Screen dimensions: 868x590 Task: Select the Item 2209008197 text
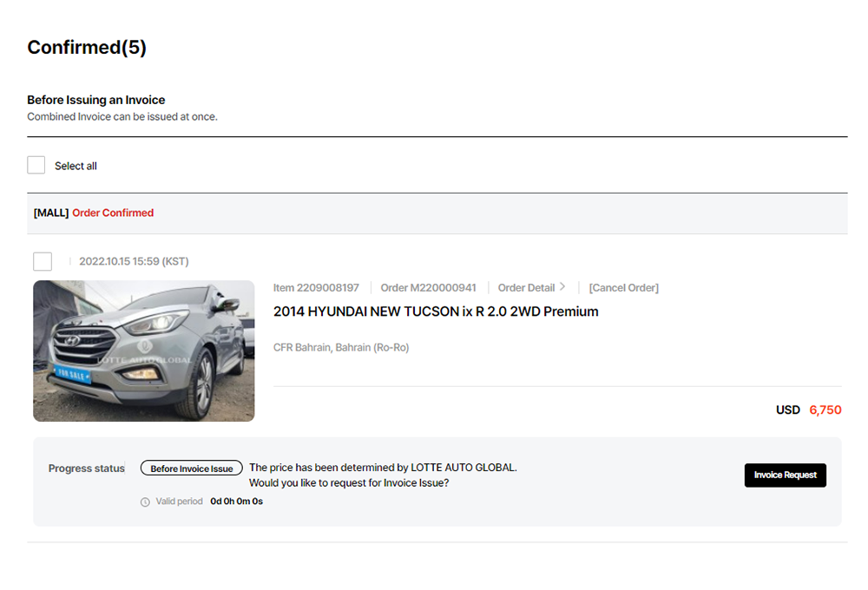[x=316, y=288]
